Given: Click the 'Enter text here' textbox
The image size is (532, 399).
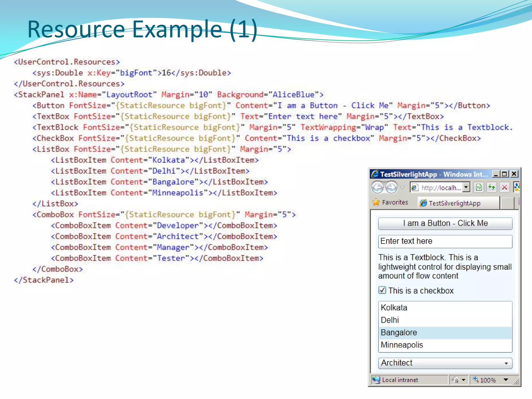Looking at the screenshot, I should point(445,241).
